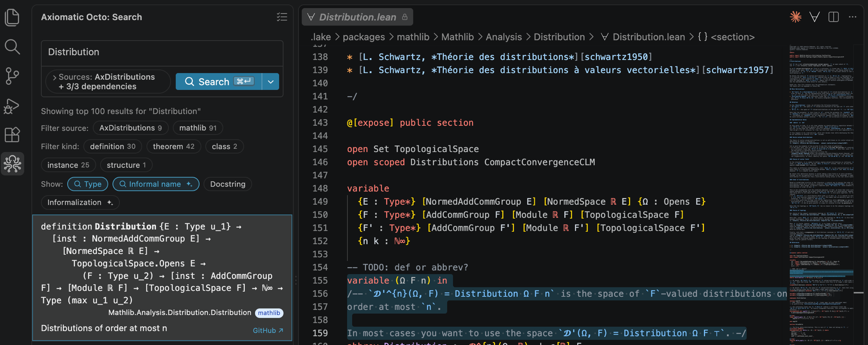Open the GitHub link in result card
Screen dimensions: 868x345
click(x=268, y=330)
